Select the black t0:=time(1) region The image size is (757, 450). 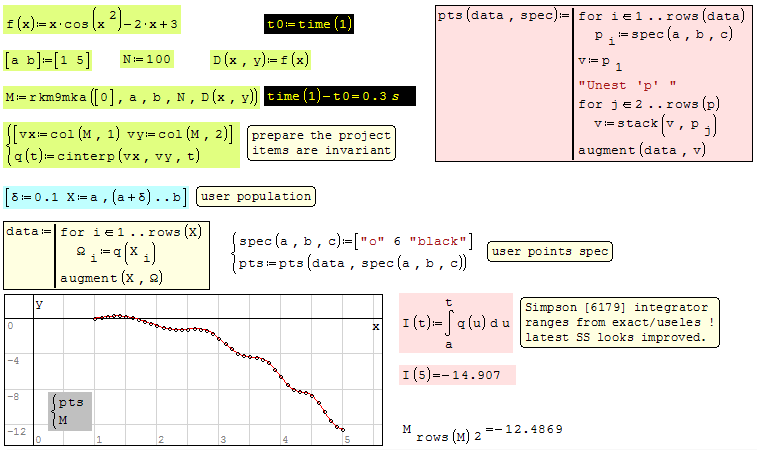click(x=310, y=23)
